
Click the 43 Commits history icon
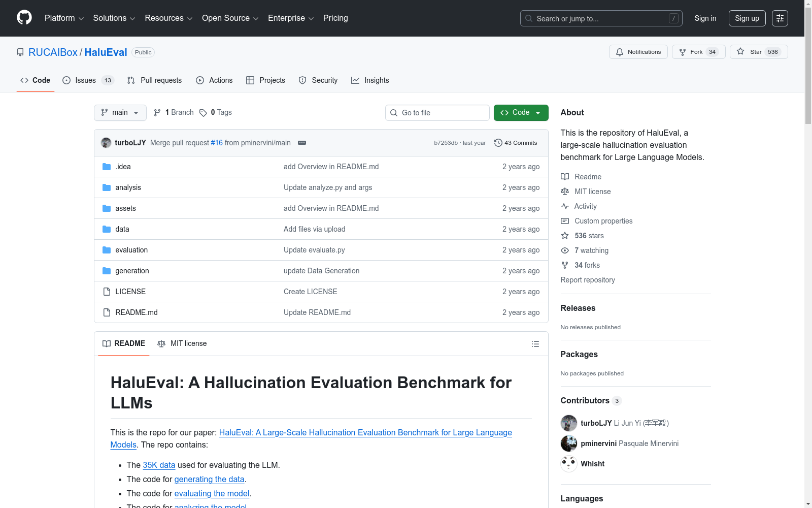point(498,143)
